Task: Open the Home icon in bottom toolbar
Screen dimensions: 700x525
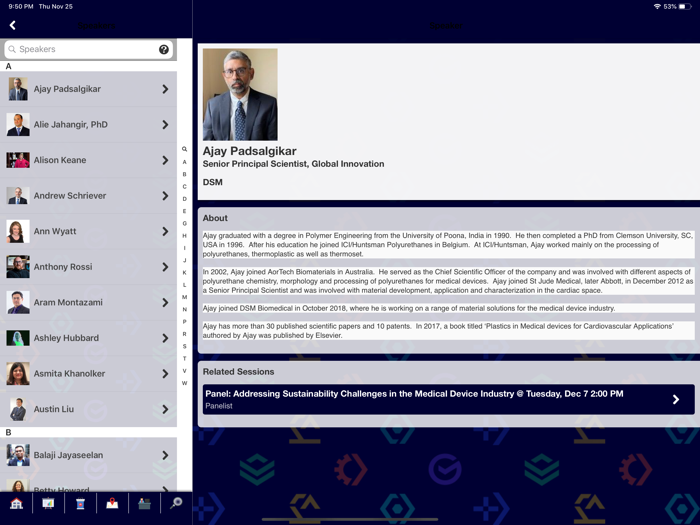Action: 16,503
